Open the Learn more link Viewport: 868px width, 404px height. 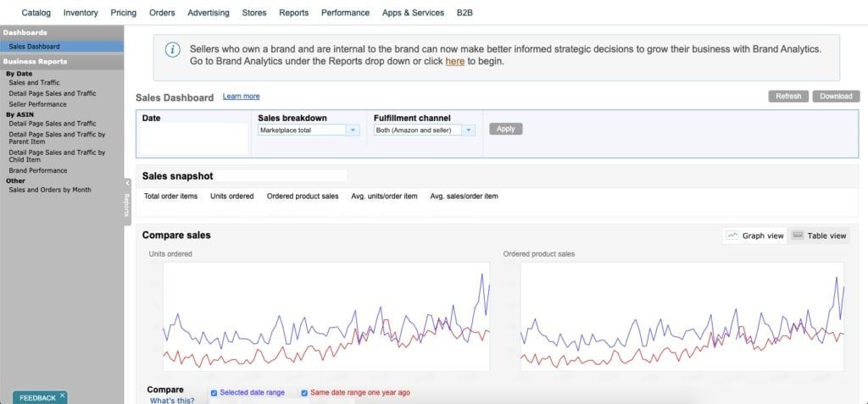coord(241,97)
